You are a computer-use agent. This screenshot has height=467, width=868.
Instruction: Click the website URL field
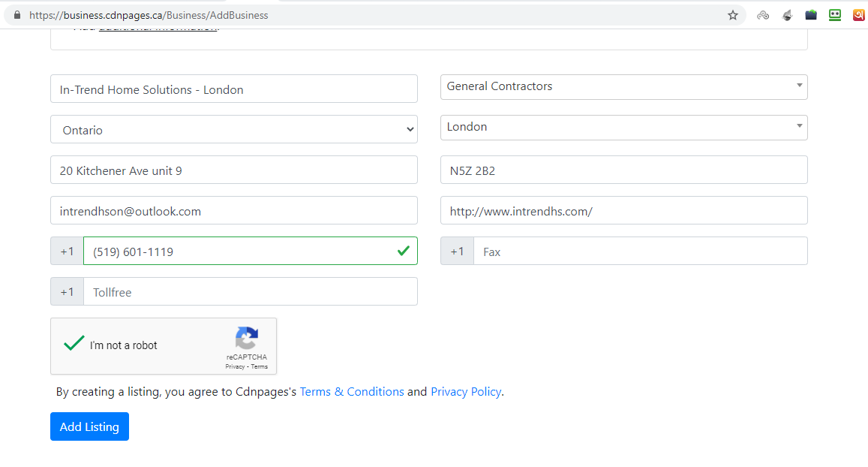point(624,210)
